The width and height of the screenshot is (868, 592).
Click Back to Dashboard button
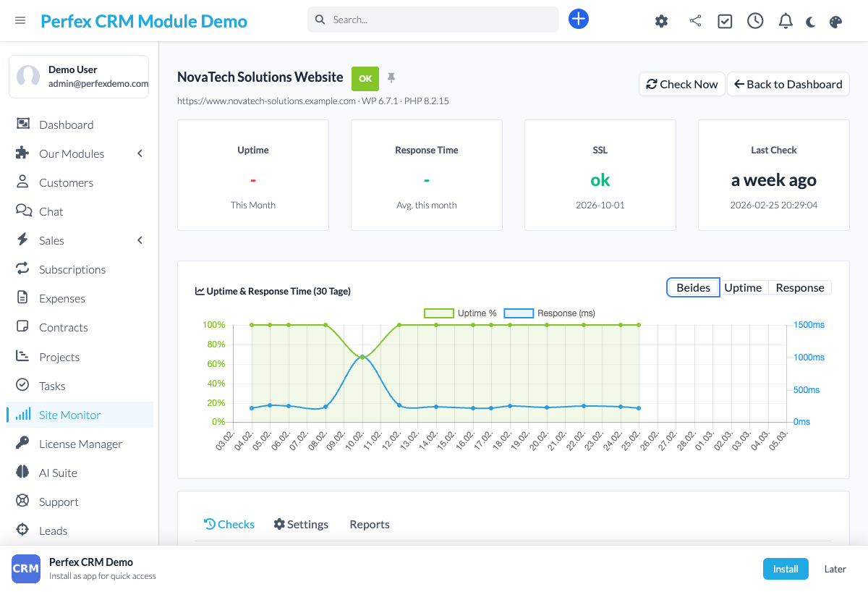coord(788,84)
